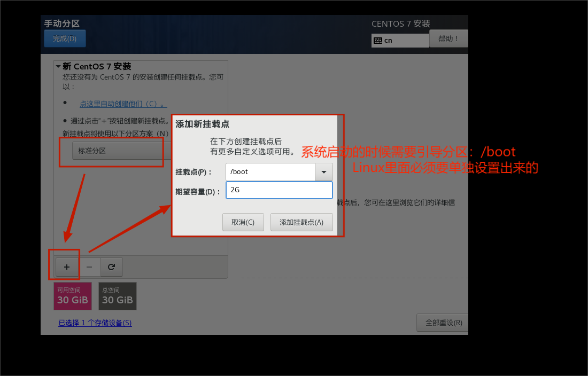Click the 期望容量(D) label
Screen dimensions: 588x376
point(198,192)
